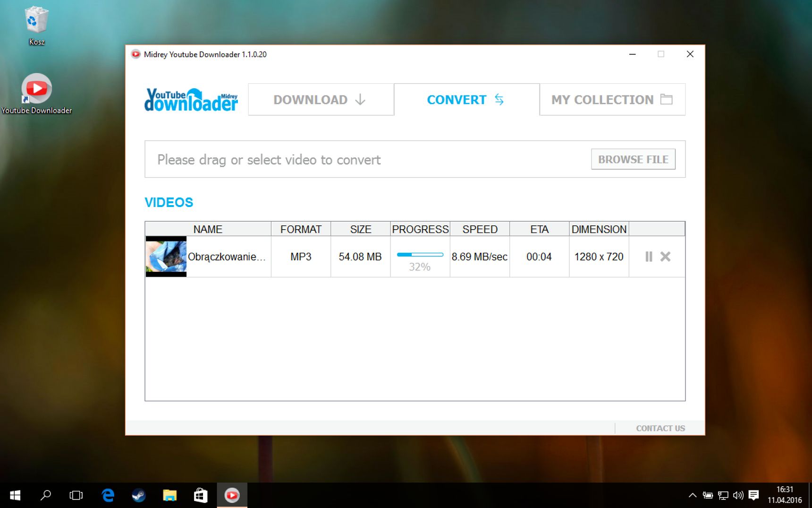Click the title bar app icon
Viewport: 812px width, 508px height.
[x=136, y=54]
